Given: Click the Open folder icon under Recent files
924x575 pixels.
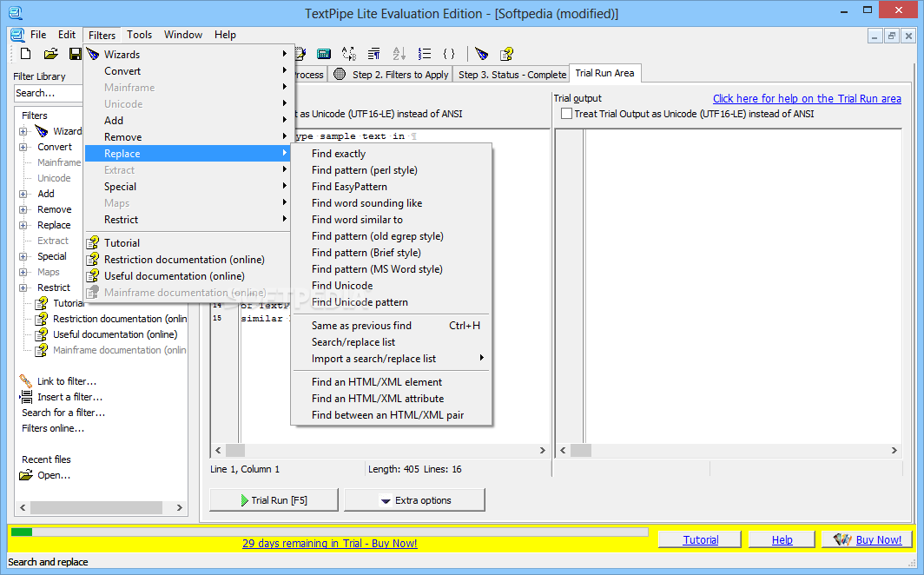Looking at the screenshot, I should click(x=26, y=475).
